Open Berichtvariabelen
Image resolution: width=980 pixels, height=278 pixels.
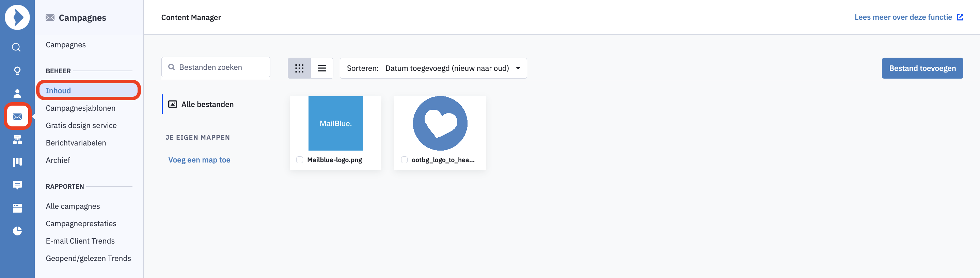(x=76, y=143)
